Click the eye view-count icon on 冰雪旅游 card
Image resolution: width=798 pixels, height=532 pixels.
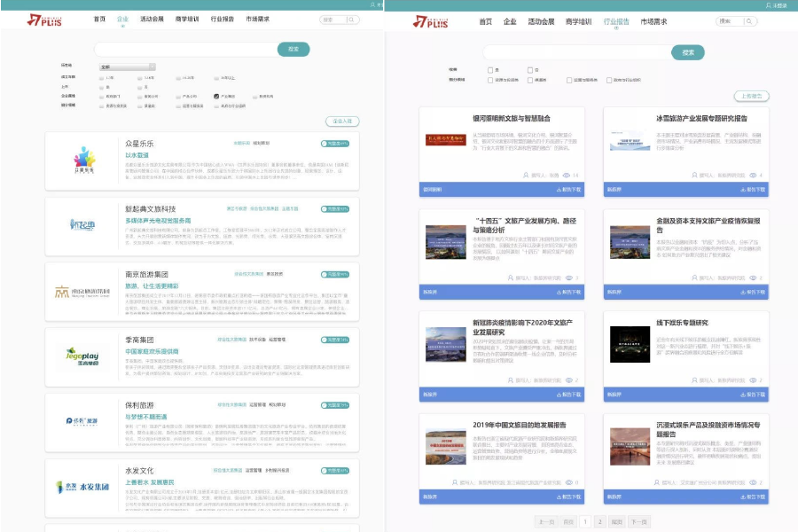point(753,176)
